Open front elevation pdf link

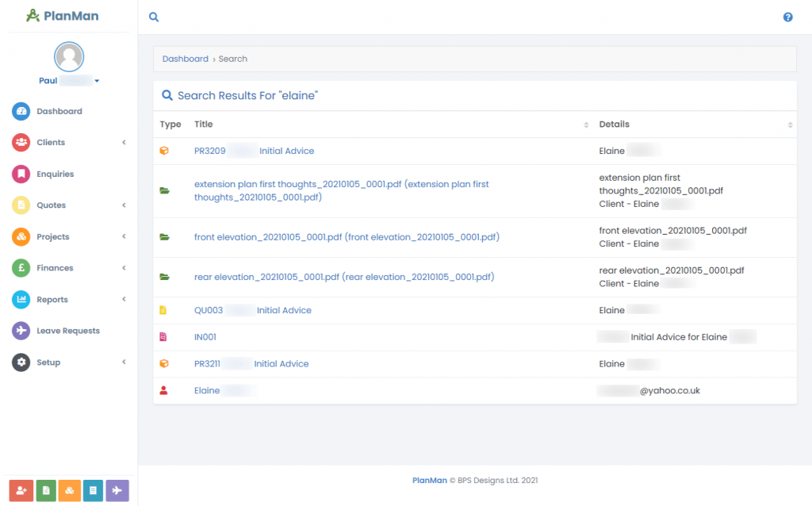click(347, 237)
